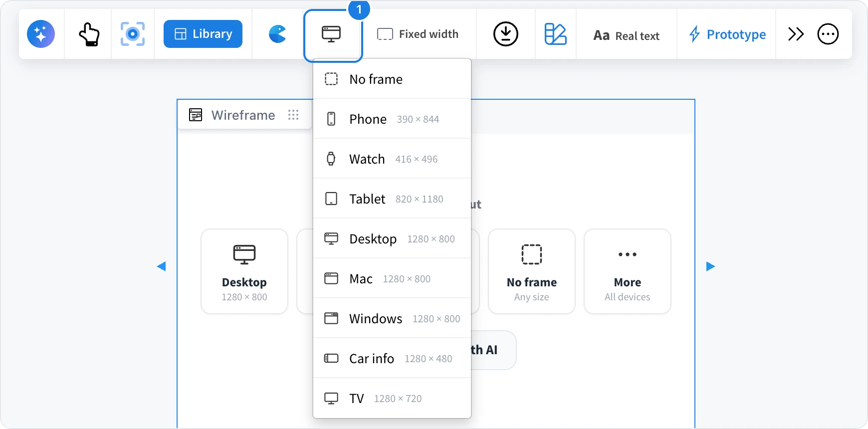Expand toolbar with double chevron
The width and height of the screenshot is (868, 429).
[x=796, y=34]
